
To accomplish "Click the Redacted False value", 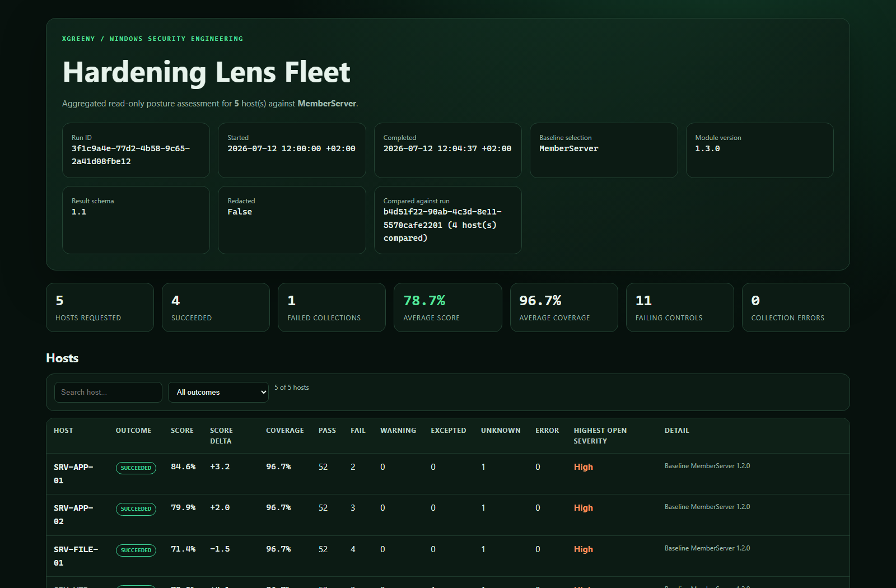I will [x=240, y=212].
